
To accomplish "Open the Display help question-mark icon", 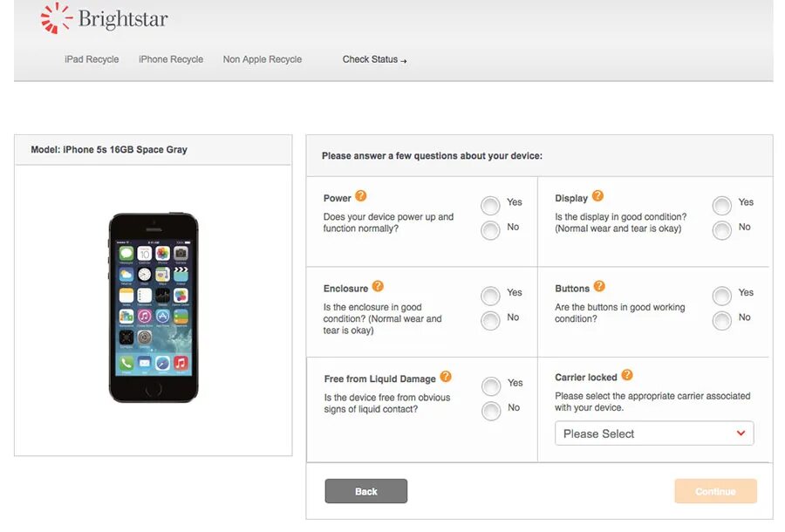I will 597,195.
